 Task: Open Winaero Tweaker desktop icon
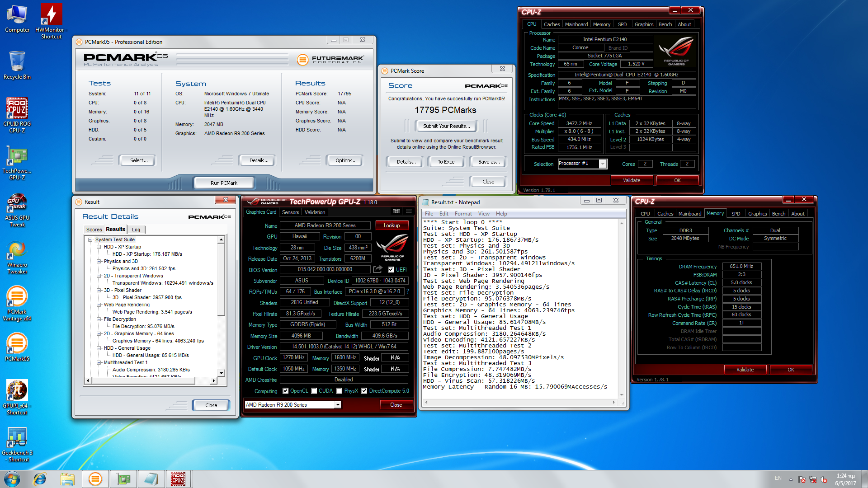pyautogui.click(x=17, y=258)
